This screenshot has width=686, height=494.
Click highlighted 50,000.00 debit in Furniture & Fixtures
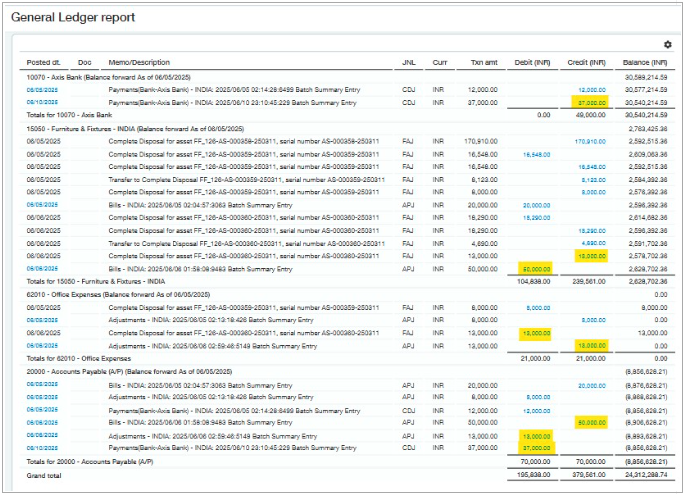[x=537, y=269]
